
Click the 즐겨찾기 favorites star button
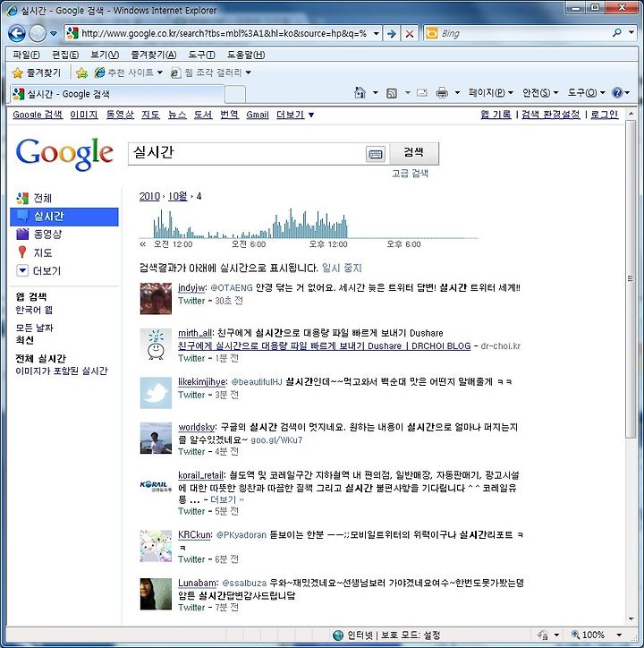(x=37, y=72)
